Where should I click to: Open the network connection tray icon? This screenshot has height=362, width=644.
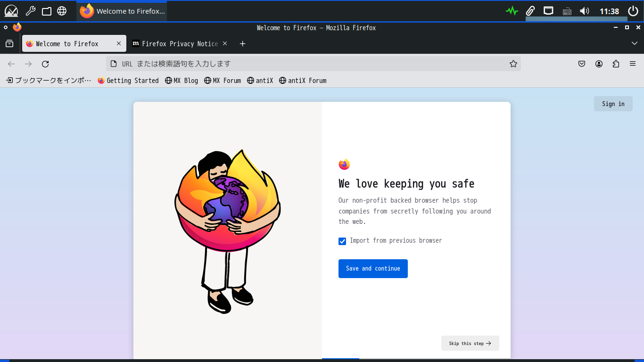pos(548,11)
